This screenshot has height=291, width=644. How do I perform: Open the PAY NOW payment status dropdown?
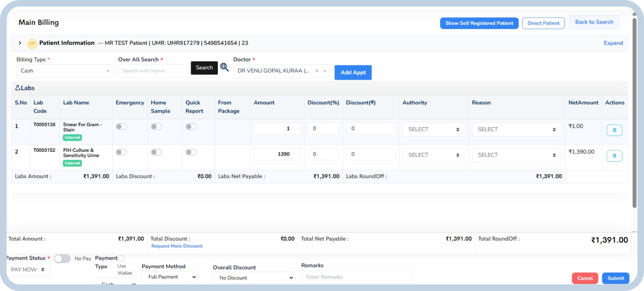[x=28, y=270]
